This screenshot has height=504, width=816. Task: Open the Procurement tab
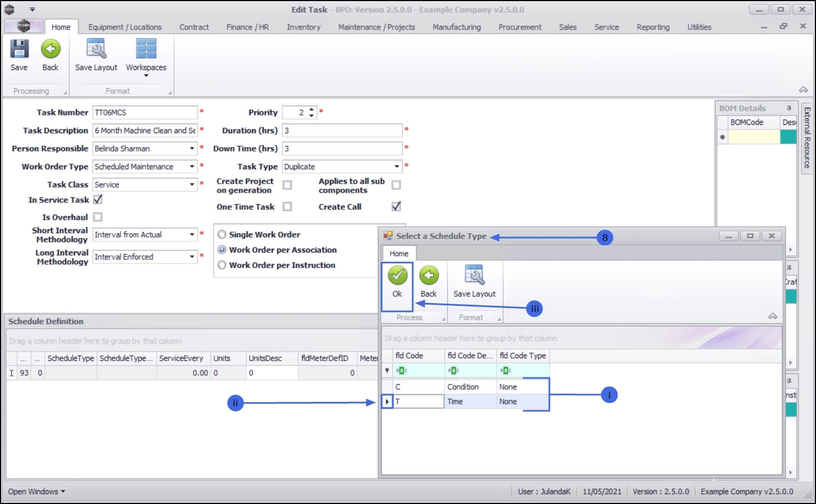point(520,27)
